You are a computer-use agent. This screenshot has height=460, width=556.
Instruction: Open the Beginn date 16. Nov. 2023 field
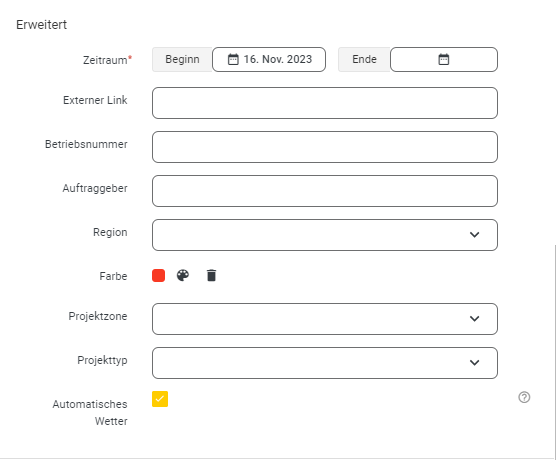click(x=269, y=60)
